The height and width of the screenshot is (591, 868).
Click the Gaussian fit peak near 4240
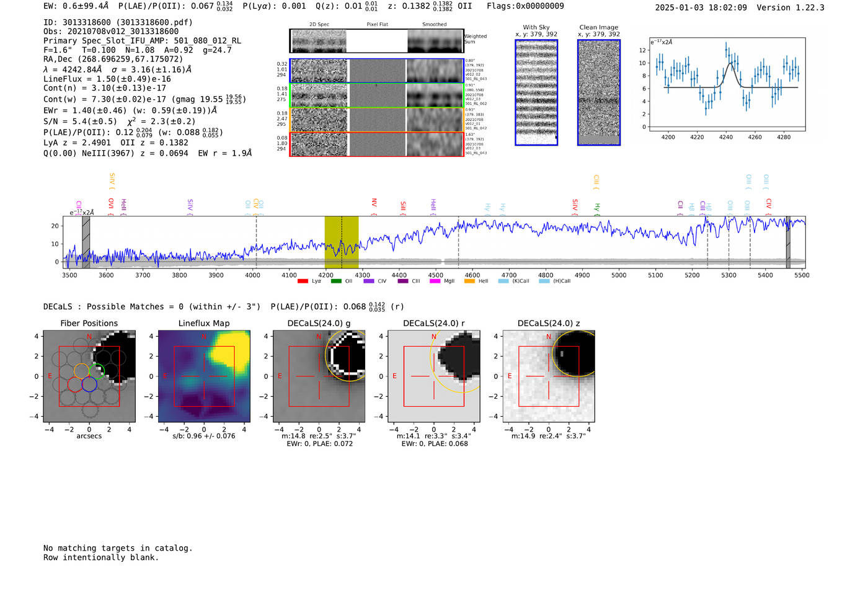(732, 63)
